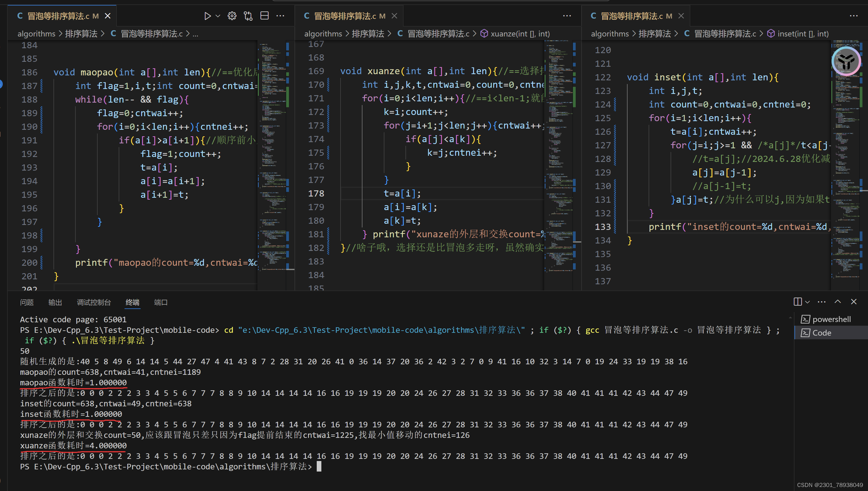
Task: Maximize the panel with chevron up
Action: click(x=838, y=302)
